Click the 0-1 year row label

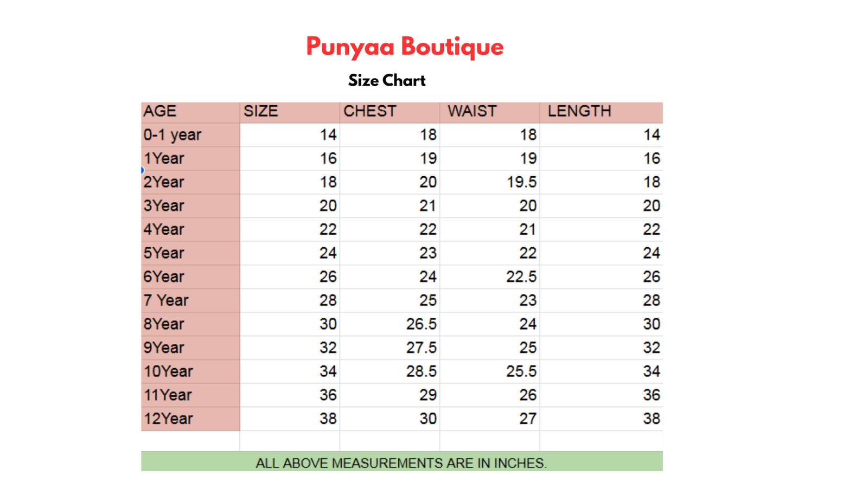tap(173, 135)
